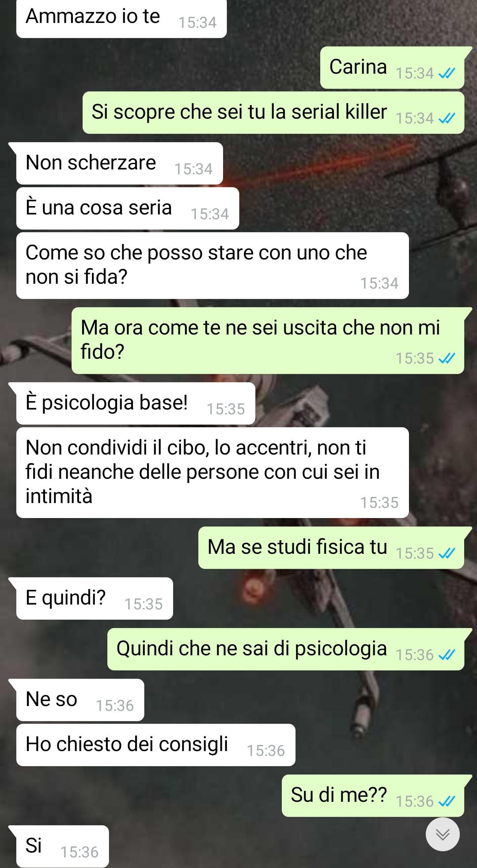The width and height of the screenshot is (477, 868).
Task: Tap read checkmarks on "Su di me??" message
Action: (x=447, y=801)
